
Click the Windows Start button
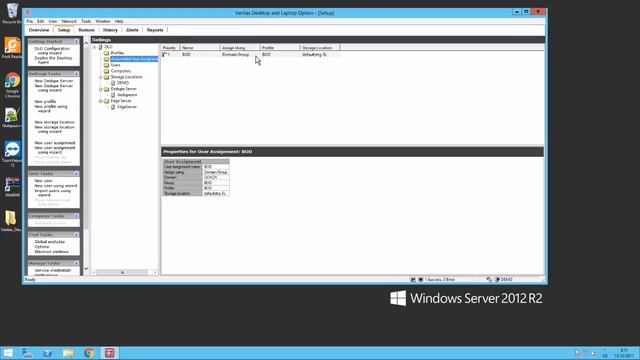(8, 353)
